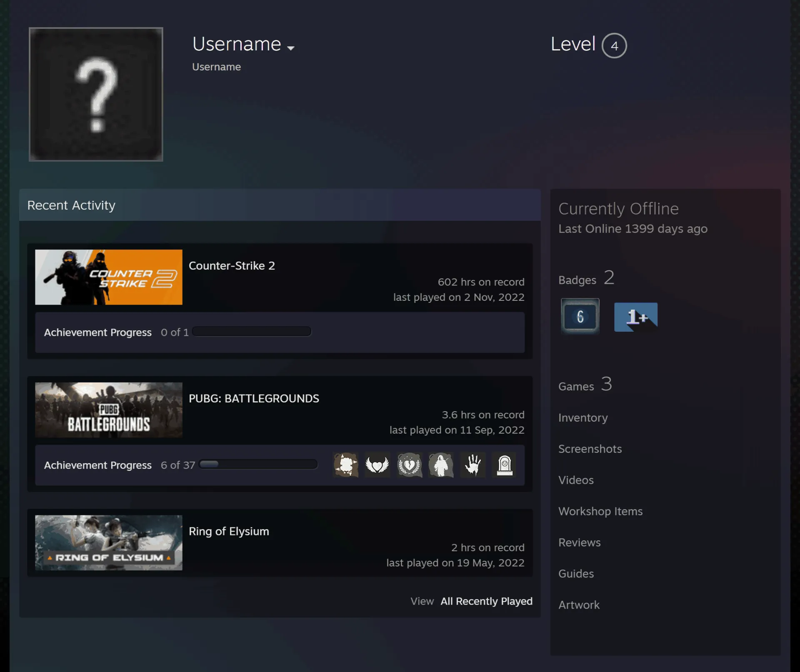Open the PUBG: BATTLEGROUNDS game banner
Screen dimensions: 800x672
point(109,410)
